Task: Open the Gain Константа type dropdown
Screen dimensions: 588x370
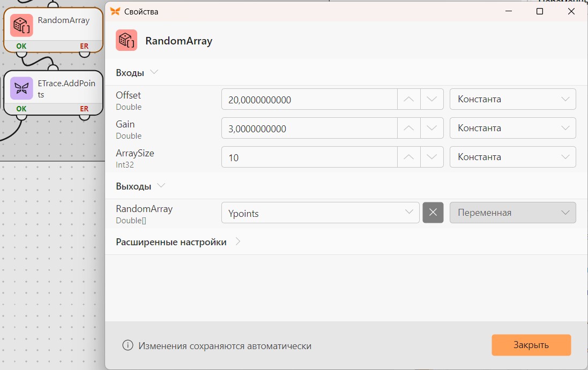Action: pyautogui.click(x=512, y=128)
